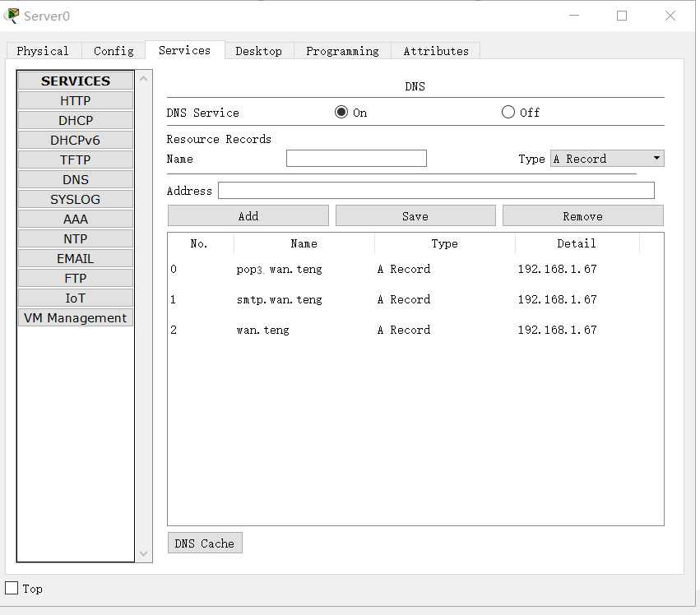700x615 pixels.
Task: Open the VM Management service
Action: click(76, 317)
